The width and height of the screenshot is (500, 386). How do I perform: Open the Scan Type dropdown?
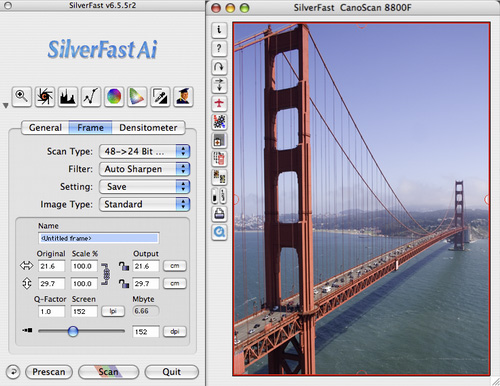[x=144, y=152]
